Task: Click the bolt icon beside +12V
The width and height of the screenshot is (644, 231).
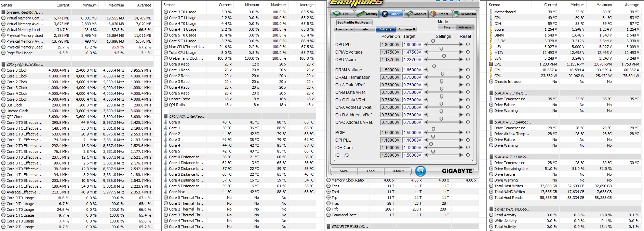Action: pyautogui.click(x=491, y=53)
